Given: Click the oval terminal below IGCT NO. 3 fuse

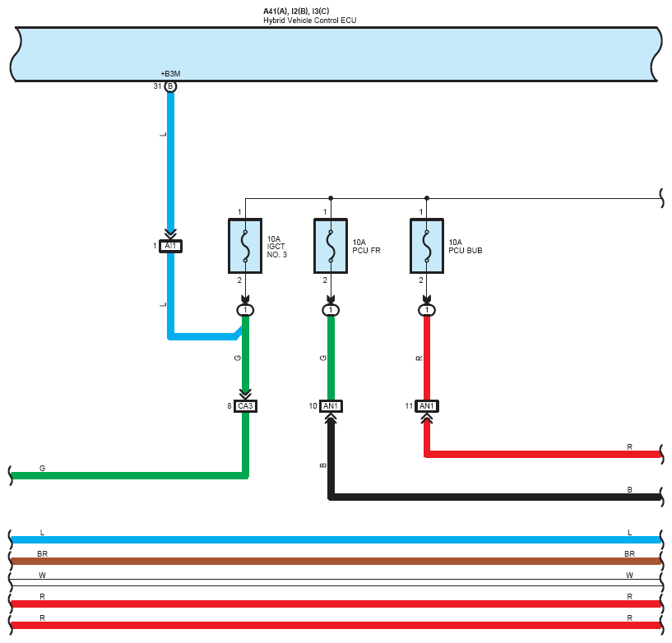Looking at the screenshot, I should click(245, 310).
